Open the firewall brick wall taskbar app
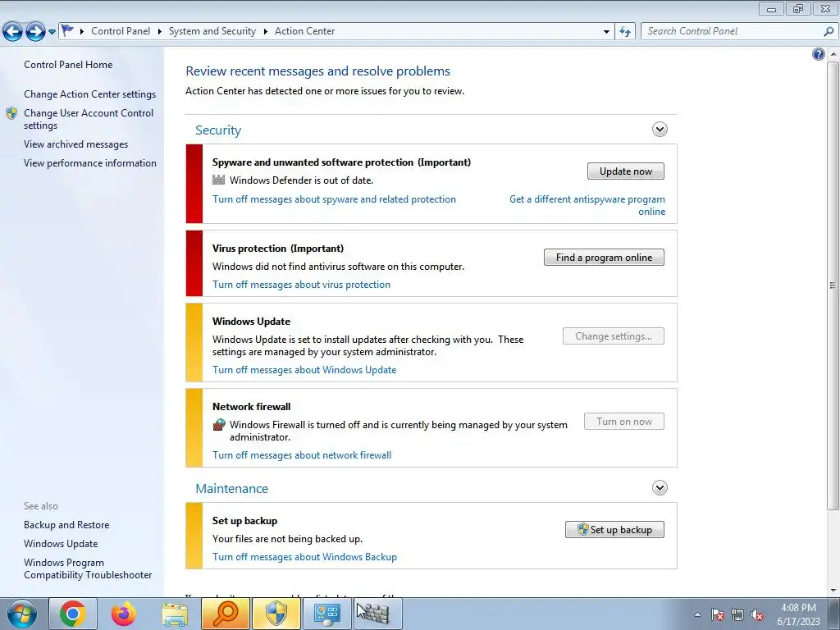Image resolution: width=840 pixels, height=630 pixels. tap(377, 614)
